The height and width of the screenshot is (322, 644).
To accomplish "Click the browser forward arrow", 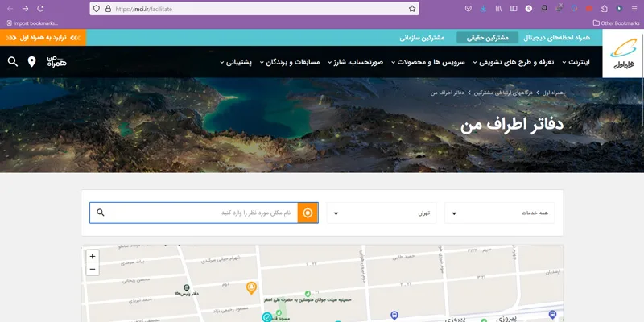I will tap(25, 9).
